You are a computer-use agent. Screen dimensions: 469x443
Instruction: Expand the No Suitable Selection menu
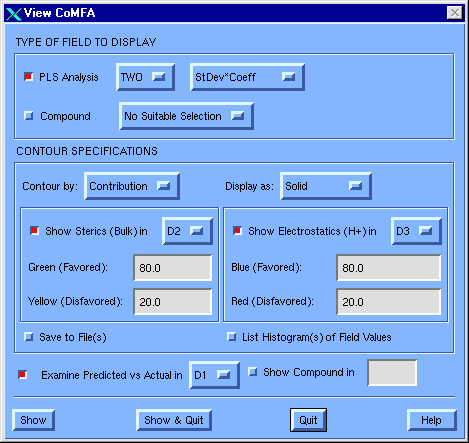pos(186,116)
